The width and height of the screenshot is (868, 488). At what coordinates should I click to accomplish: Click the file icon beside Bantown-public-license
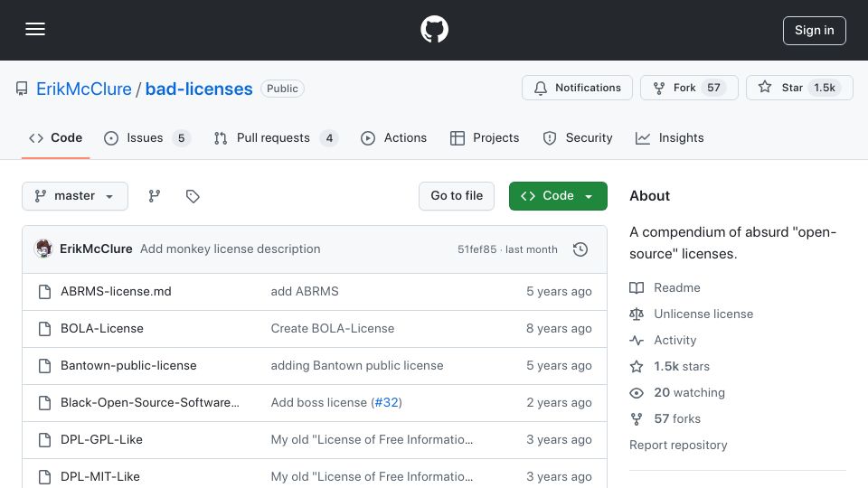pos(45,366)
